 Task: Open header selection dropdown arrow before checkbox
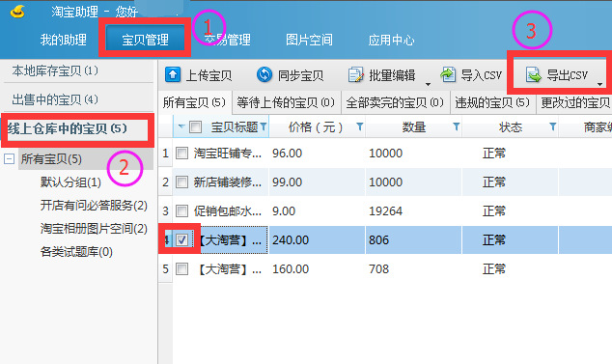click(181, 126)
